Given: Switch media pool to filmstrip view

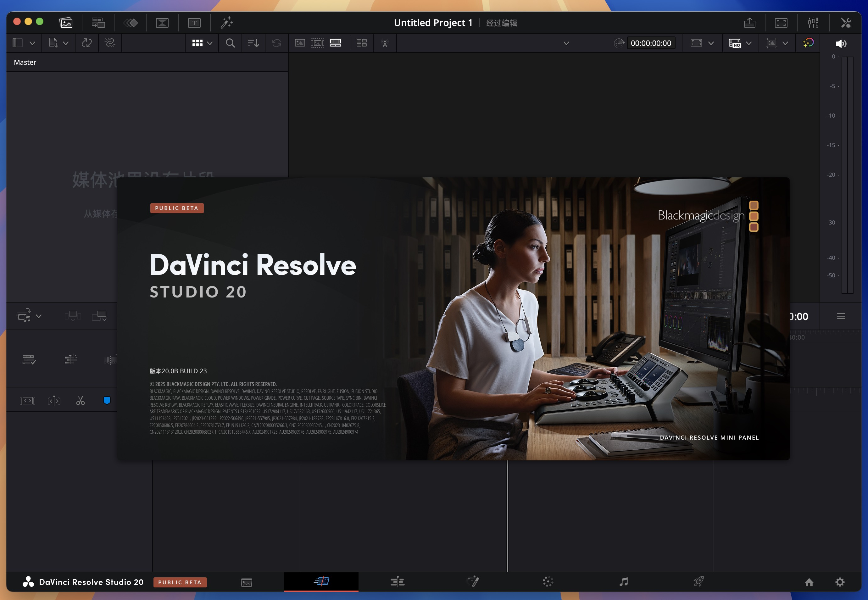Looking at the screenshot, I should [x=318, y=43].
